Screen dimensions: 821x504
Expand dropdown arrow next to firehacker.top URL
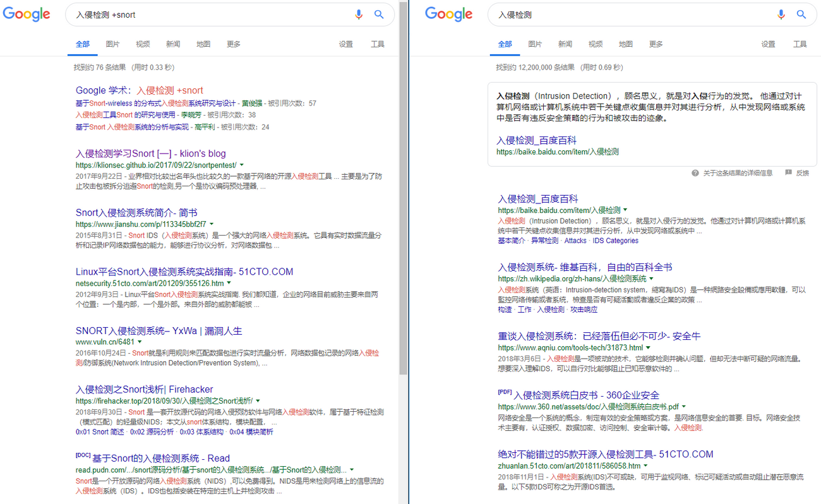coord(258,401)
